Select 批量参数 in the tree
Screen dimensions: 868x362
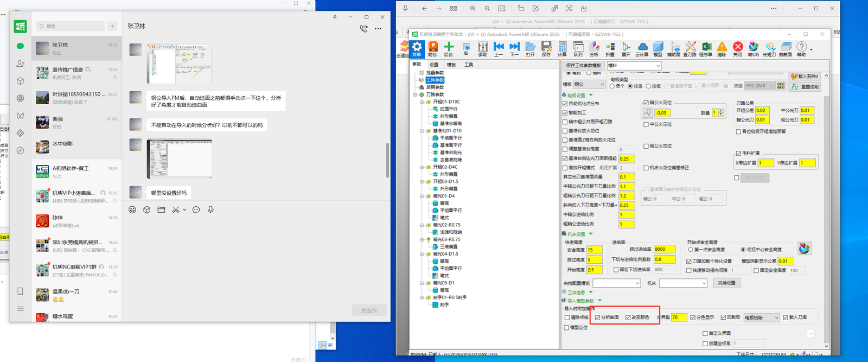pos(435,73)
